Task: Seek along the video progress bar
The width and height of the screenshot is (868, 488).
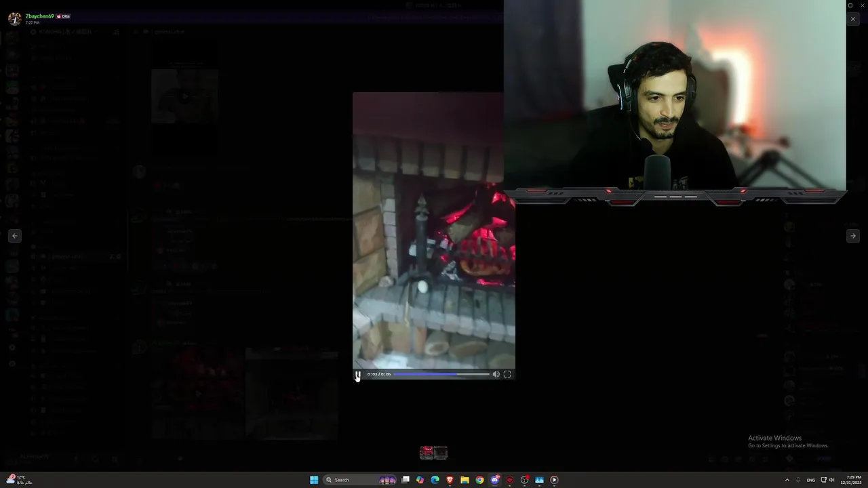Action: pos(441,374)
